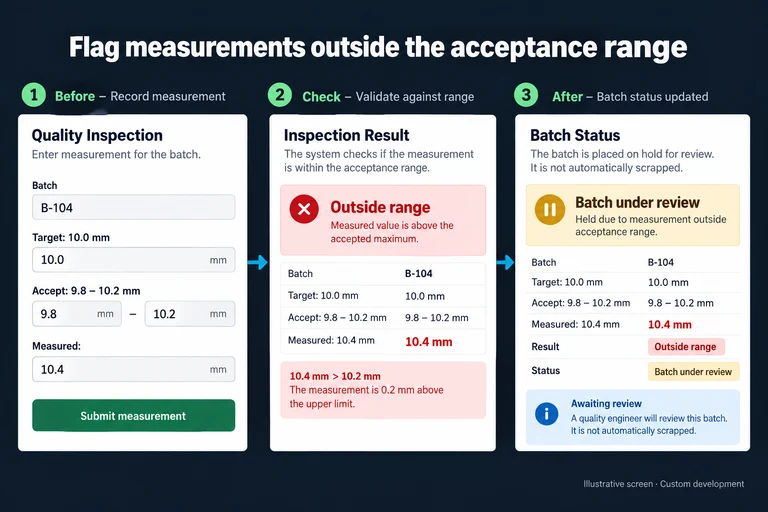768x512 pixels.
Task: Click the Batch under review status badge
Action: [693, 371]
